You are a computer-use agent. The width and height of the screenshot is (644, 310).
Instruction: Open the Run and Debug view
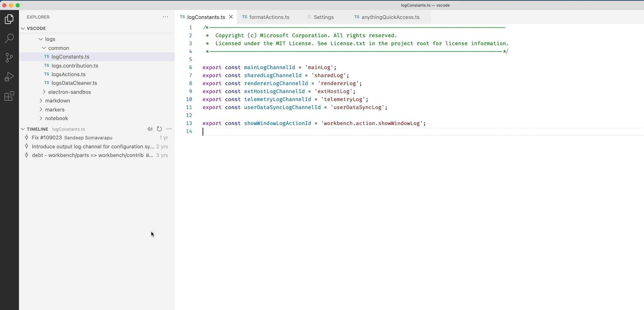pos(9,77)
